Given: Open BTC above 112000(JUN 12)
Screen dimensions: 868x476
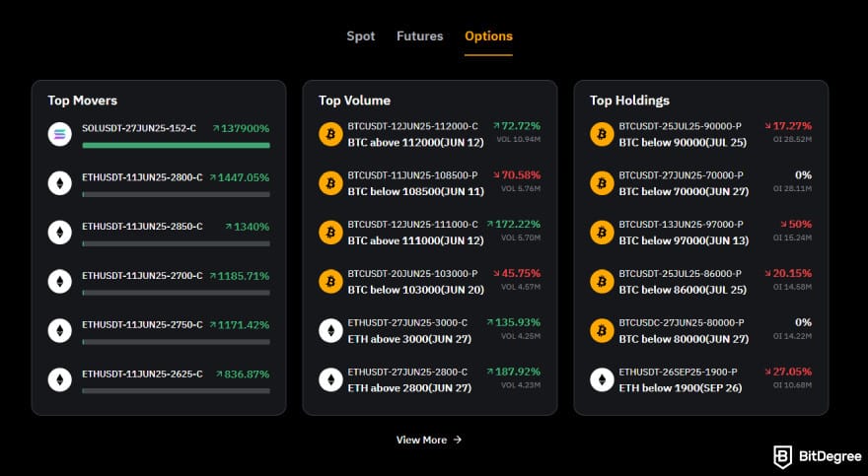Looking at the screenshot, I should (x=415, y=143).
